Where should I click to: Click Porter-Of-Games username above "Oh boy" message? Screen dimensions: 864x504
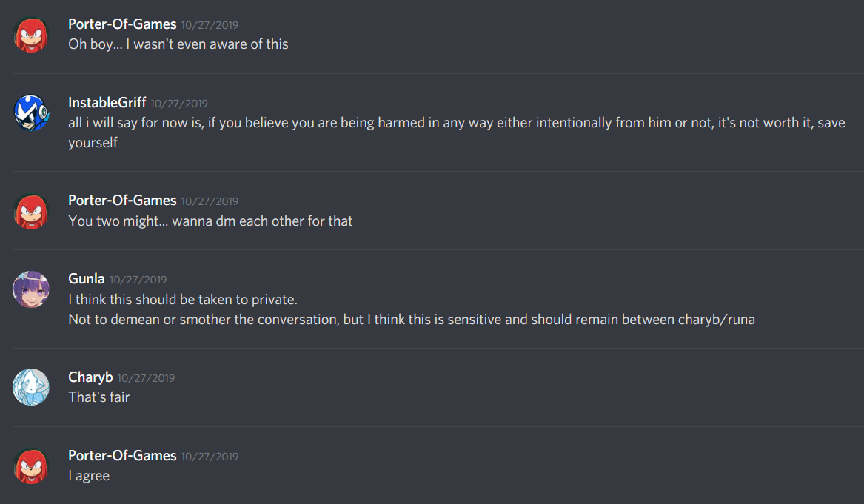click(x=122, y=24)
